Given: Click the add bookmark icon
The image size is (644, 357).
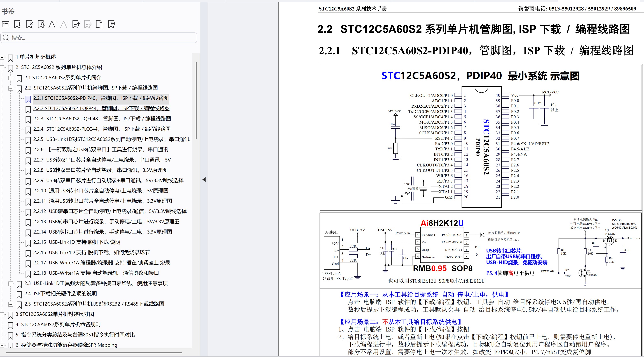Looking at the screenshot, I should pyautogui.click(x=17, y=24).
